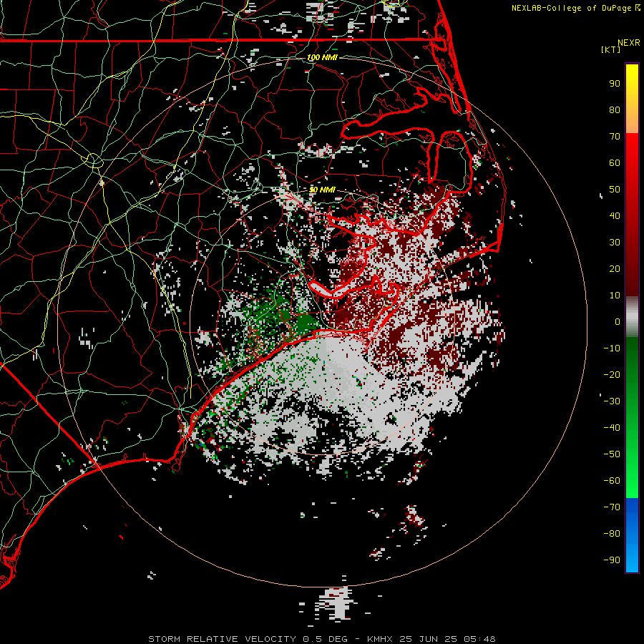Click the 100 NMI range ring label
Viewport: 644px width, 644px height.
coord(322,57)
